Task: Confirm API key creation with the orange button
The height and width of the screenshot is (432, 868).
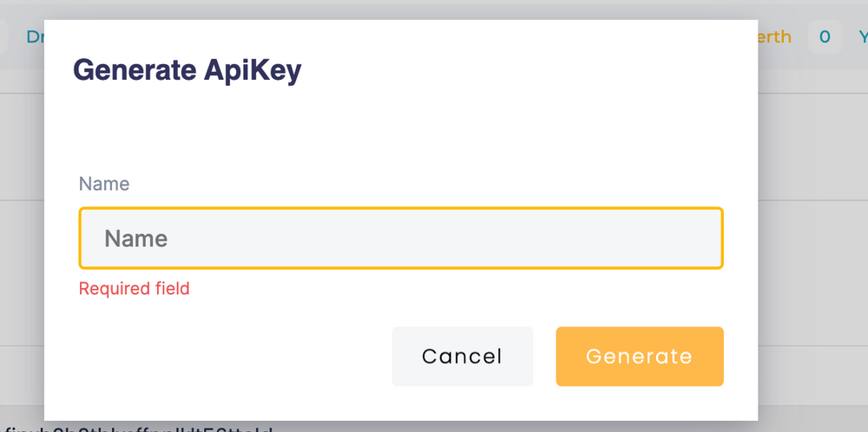Action: pos(640,357)
